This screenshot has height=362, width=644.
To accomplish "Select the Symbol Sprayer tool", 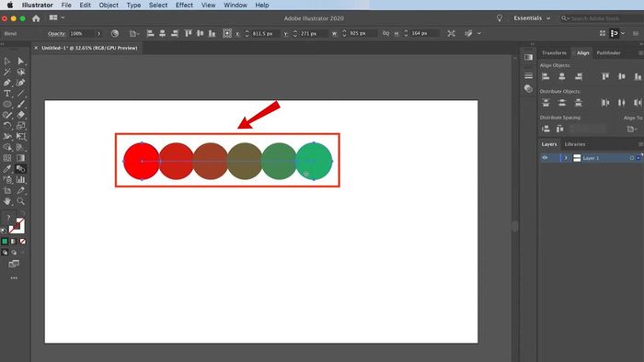I will (7, 179).
